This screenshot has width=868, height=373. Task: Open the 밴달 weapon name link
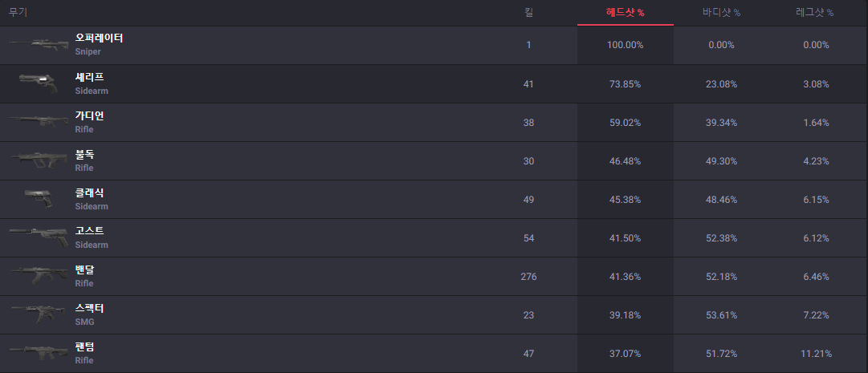(x=84, y=270)
